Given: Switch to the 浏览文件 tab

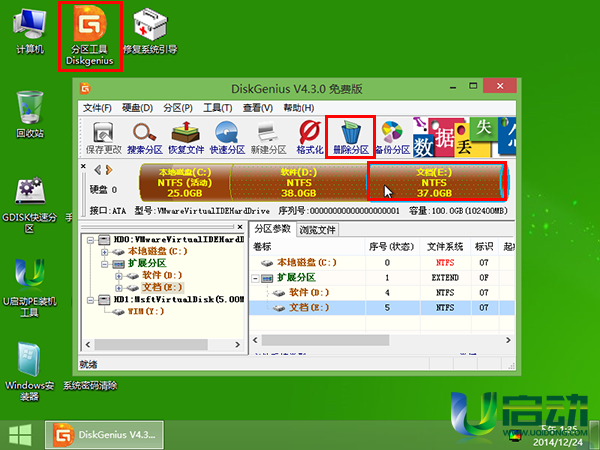Looking at the screenshot, I should click(317, 230).
